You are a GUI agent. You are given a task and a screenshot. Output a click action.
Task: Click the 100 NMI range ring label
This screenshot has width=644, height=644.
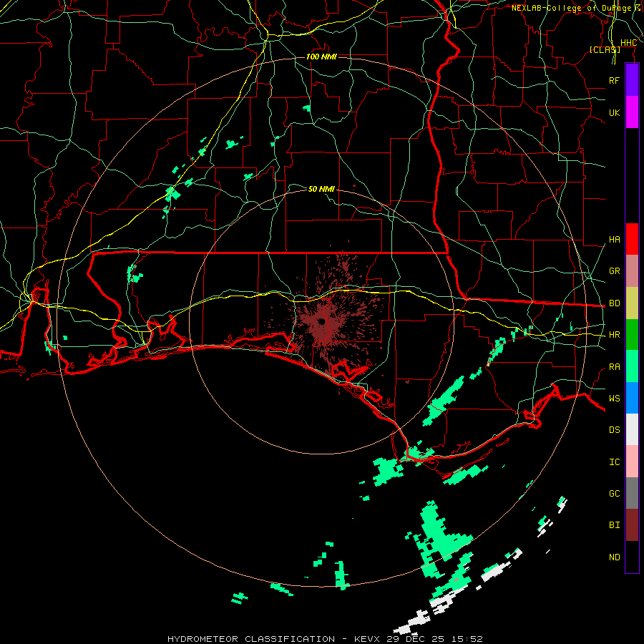click(321, 57)
